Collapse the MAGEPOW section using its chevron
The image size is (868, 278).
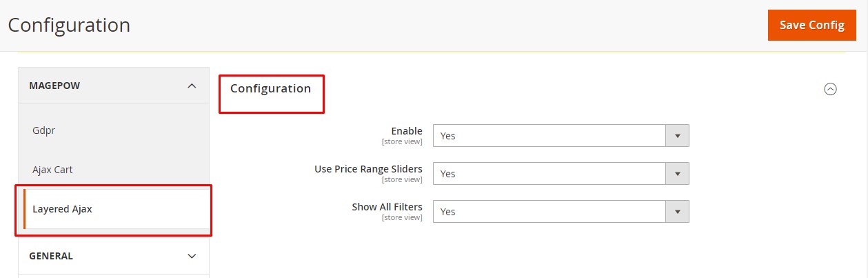coord(192,86)
